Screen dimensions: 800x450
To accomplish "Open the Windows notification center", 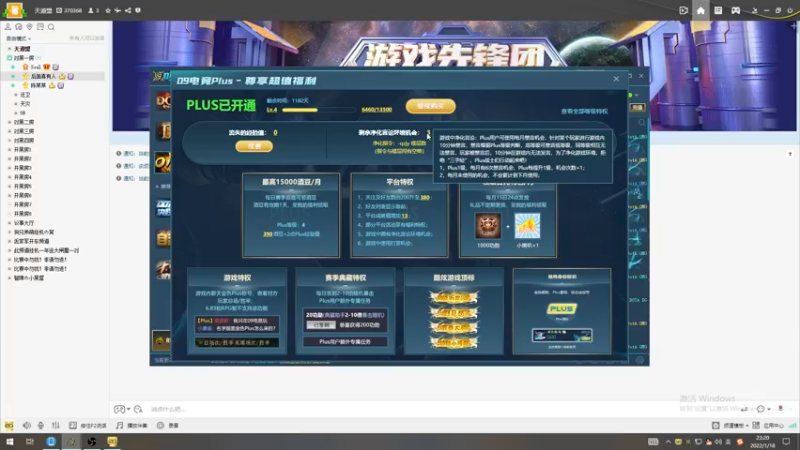I will 786,441.
